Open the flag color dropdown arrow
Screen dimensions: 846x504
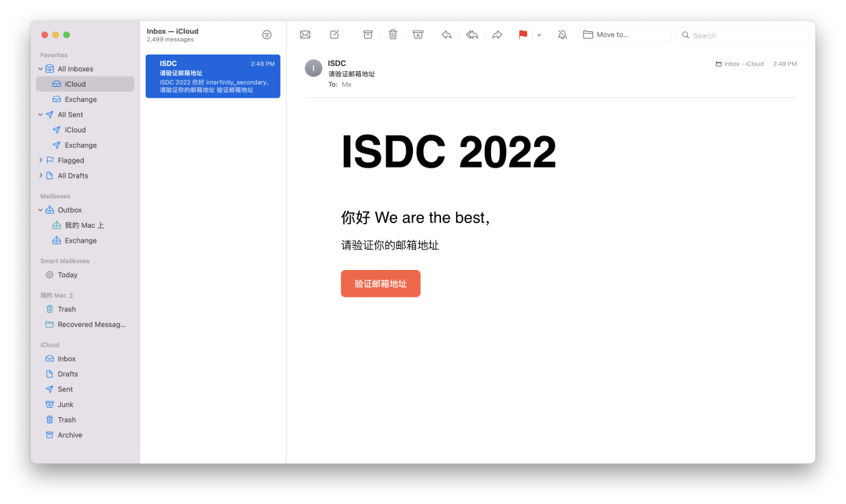click(x=539, y=35)
